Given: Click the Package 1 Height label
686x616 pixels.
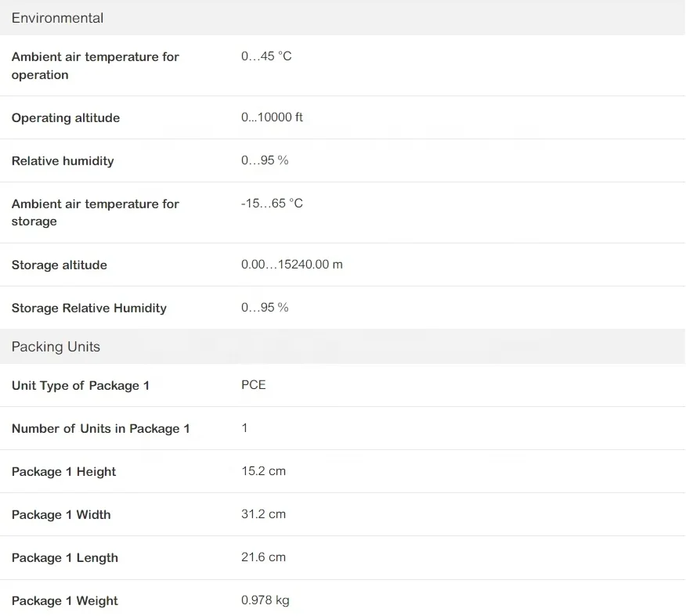Looking at the screenshot, I should pyautogui.click(x=64, y=471).
